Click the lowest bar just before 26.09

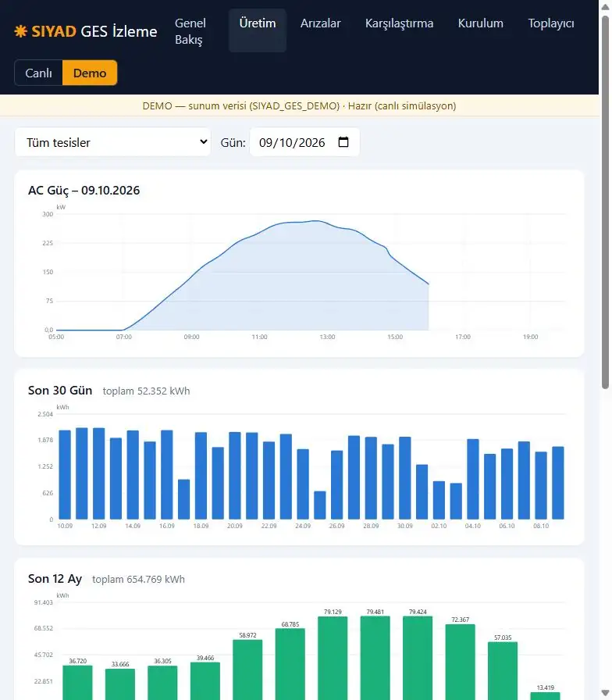click(x=320, y=505)
